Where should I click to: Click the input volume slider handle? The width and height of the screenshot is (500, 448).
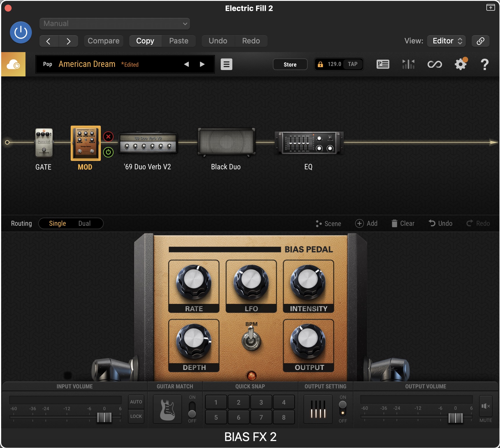(104, 418)
